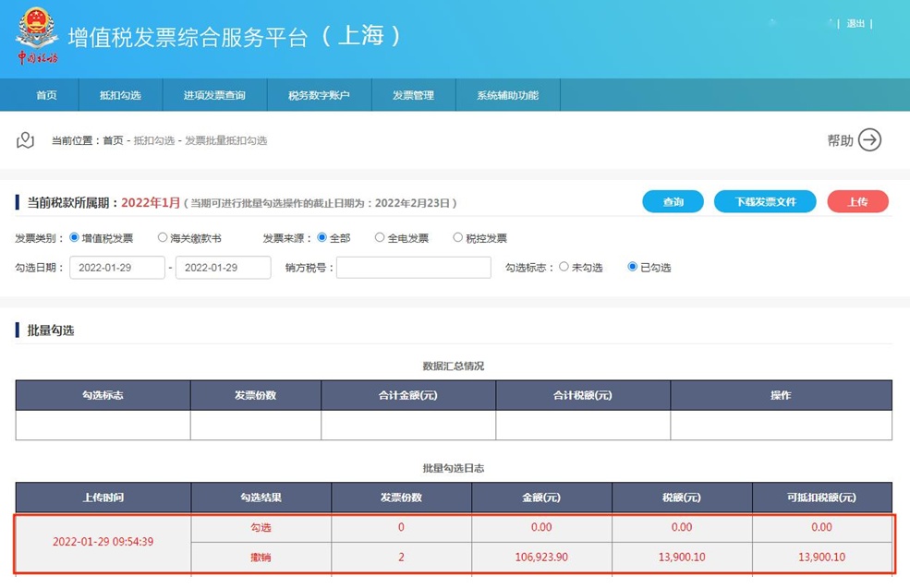
Task: Expand the 发票管理 menu
Action: click(413, 95)
